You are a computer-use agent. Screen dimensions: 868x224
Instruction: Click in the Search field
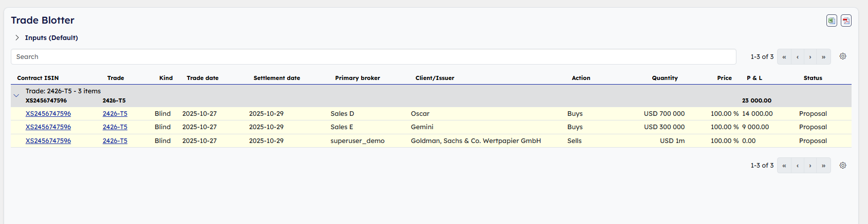pyautogui.click(x=373, y=57)
